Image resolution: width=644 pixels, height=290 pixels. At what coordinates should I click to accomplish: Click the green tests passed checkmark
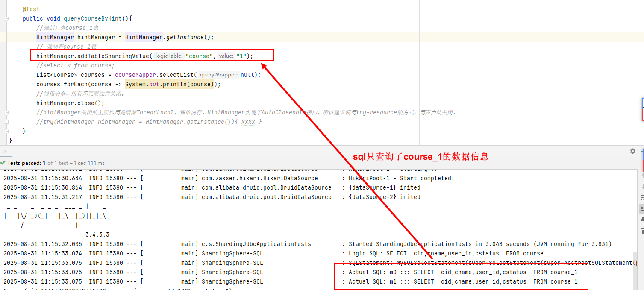(3, 163)
